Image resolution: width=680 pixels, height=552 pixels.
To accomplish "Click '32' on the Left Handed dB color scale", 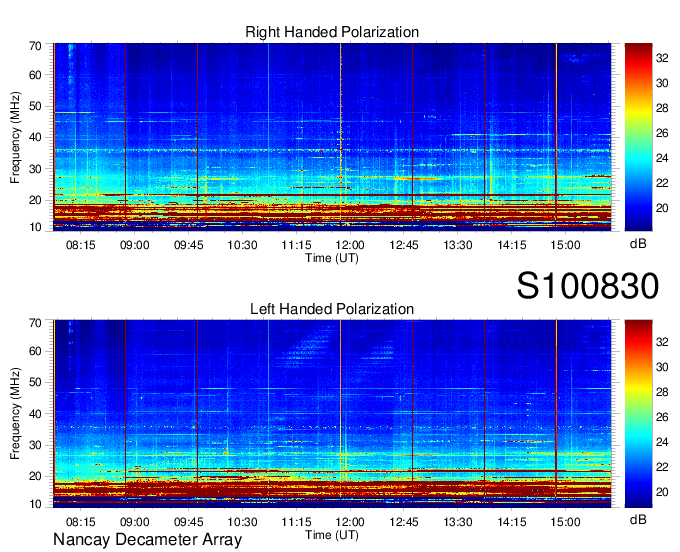I will coord(662,342).
